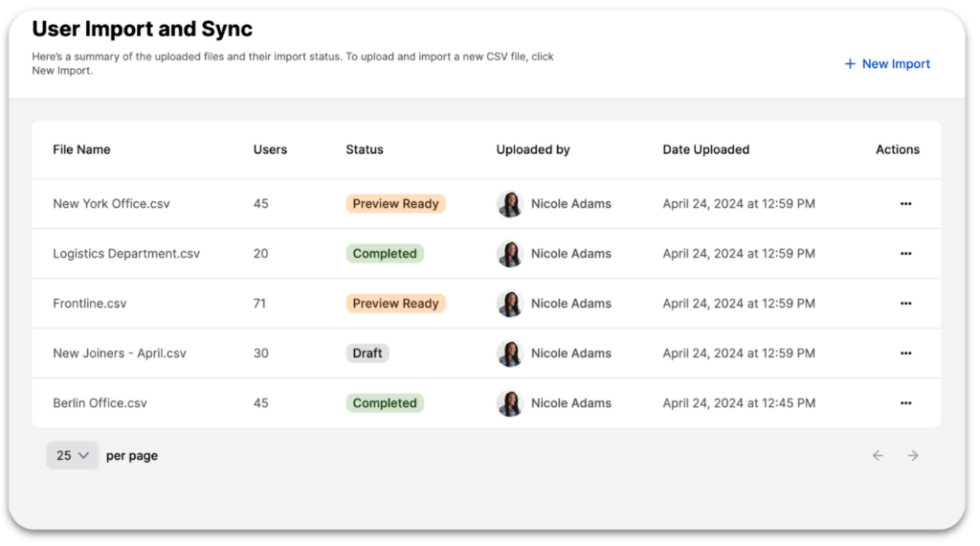Open the 25 per page dropdown

[73, 455]
